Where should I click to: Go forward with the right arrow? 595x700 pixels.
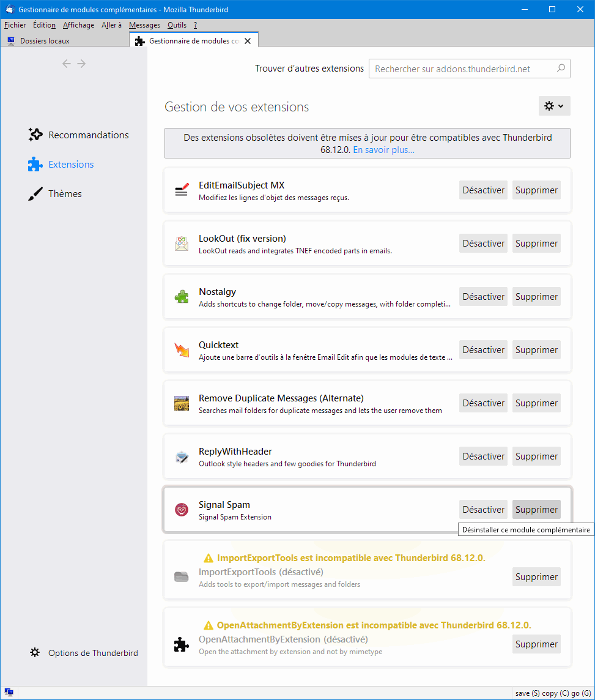pyautogui.click(x=81, y=64)
